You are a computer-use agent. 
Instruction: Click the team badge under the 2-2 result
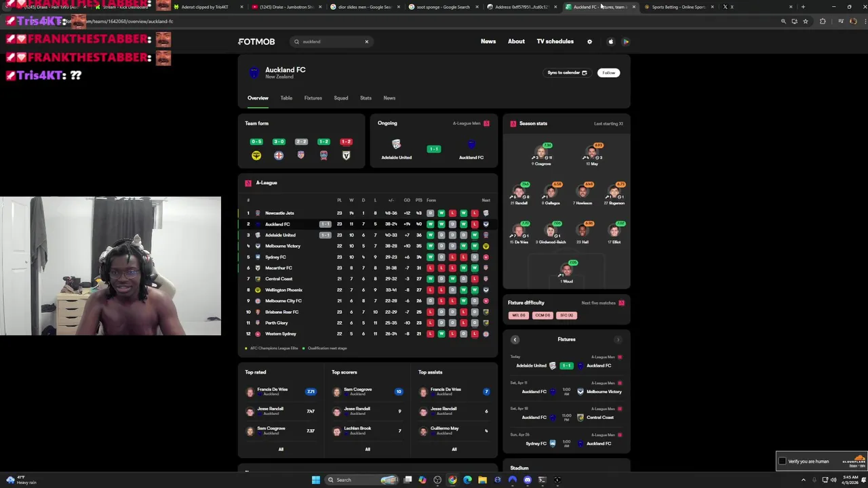(301, 155)
